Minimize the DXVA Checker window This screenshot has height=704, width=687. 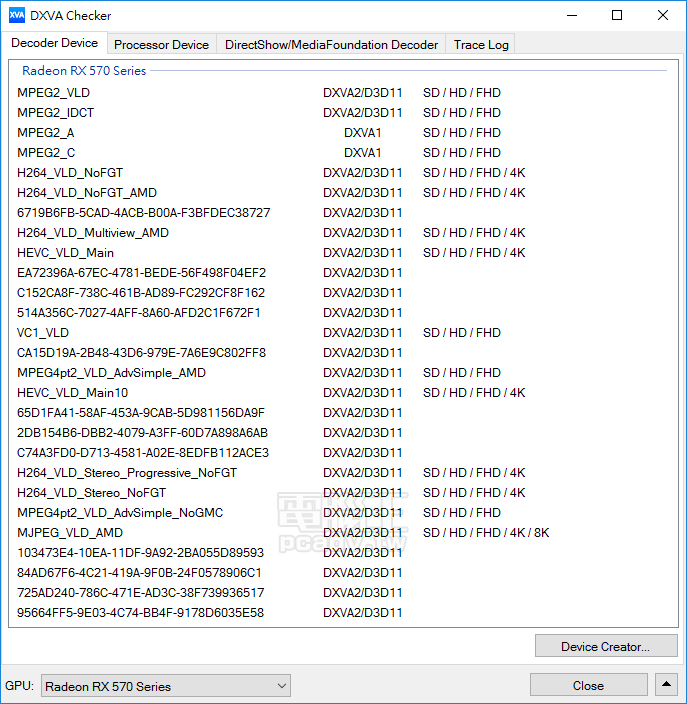572,16
